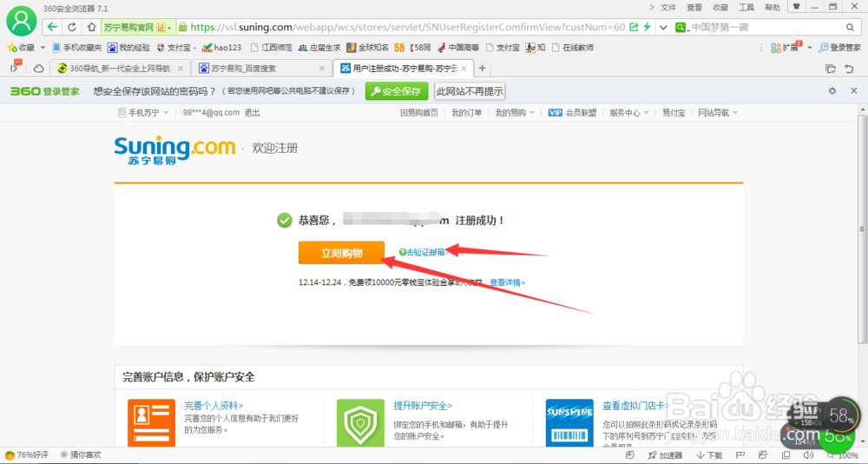Click the 扩展 extensions icon
The image size is (868, 464).
coord(785,48)
